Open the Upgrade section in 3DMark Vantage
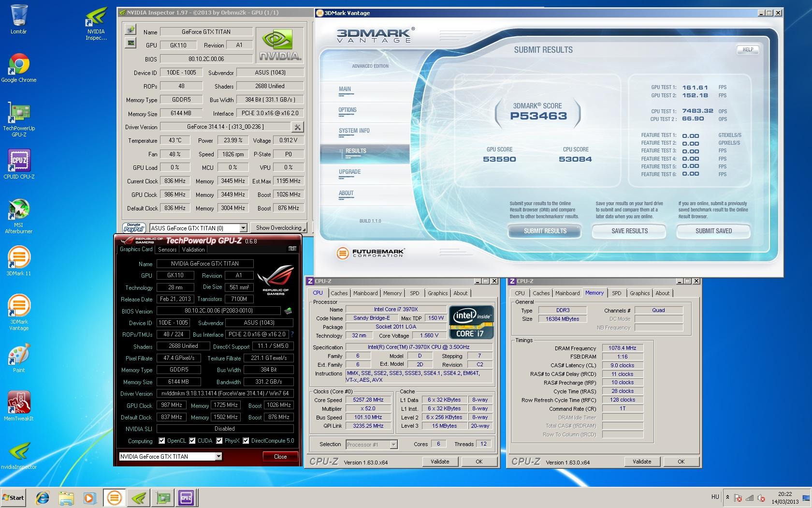The width and height of the screenshot is (812, 508). pos(350,172)
